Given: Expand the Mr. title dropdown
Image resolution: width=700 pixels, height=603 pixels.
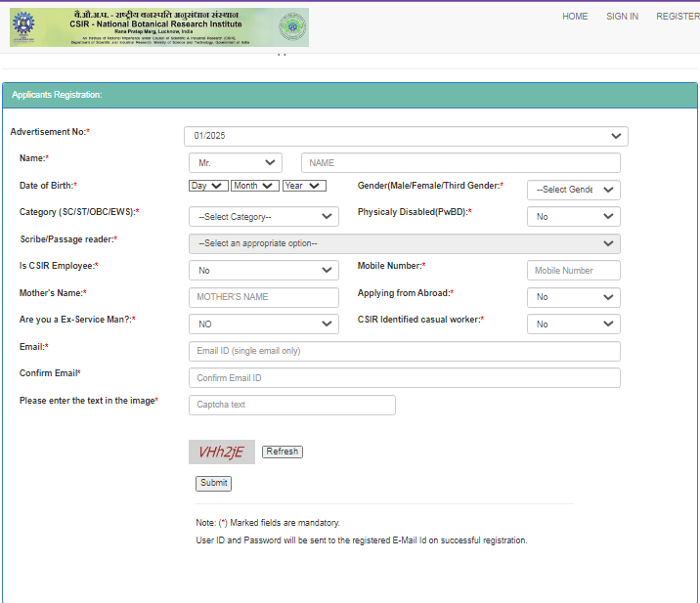Looking at the screenshot, I should click(235, 163).
